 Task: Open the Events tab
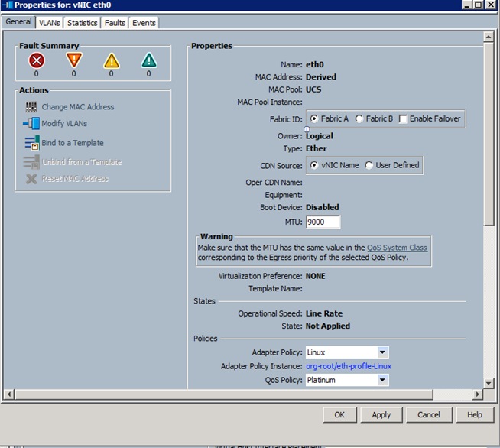point(144,23)
